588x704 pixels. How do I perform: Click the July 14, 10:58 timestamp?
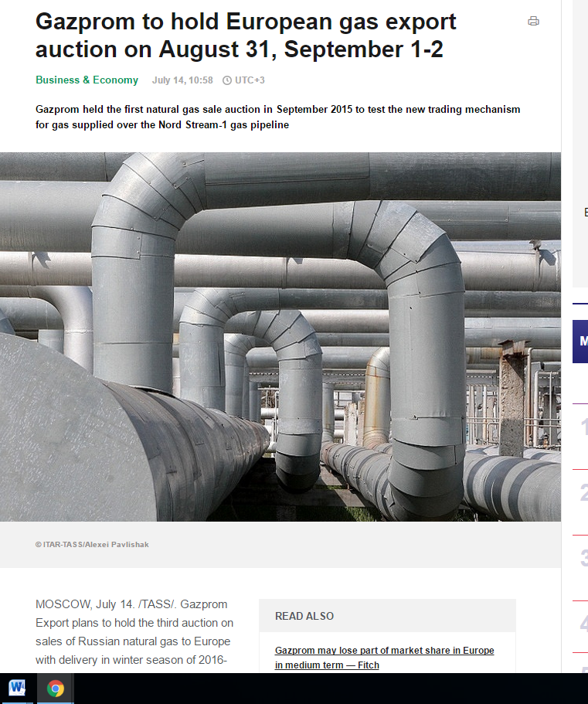(182, 80)
